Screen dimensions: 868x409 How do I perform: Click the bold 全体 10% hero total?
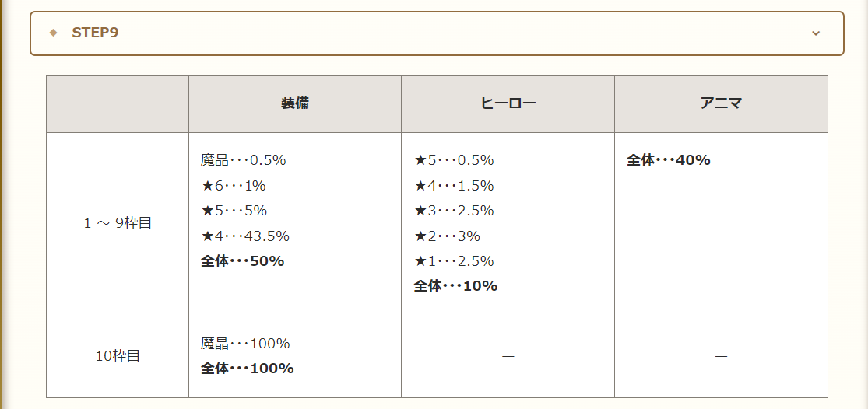coord(455,285)
